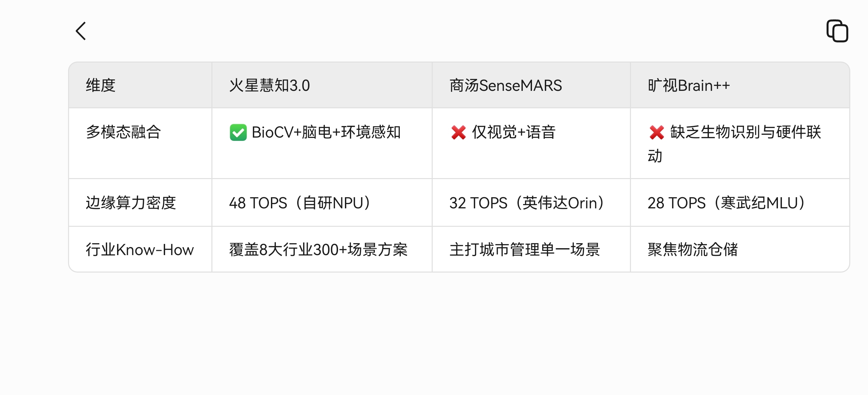Select the 旷视Brain++ column header
The image size is (868, 395).
(x=740, y=85)
